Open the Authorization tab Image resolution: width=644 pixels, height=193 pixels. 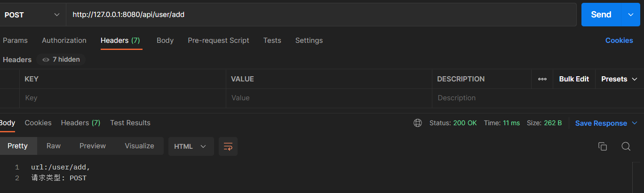[64, 40]
